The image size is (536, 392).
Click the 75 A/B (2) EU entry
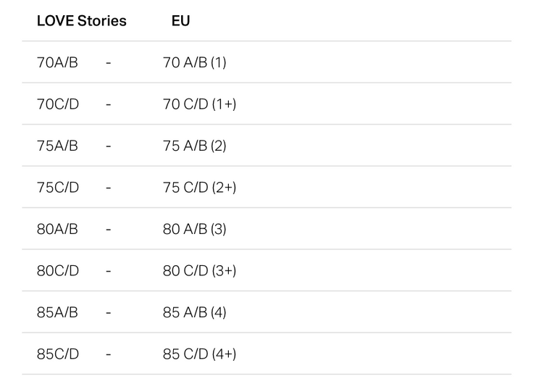(x=195, y=146)
